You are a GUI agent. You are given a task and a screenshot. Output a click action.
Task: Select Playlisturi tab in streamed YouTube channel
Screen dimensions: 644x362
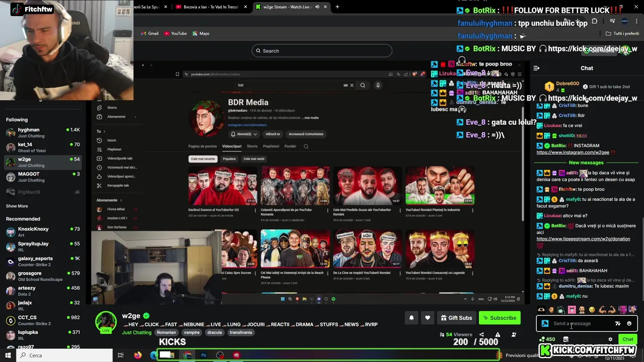click(x=271, y=146)
